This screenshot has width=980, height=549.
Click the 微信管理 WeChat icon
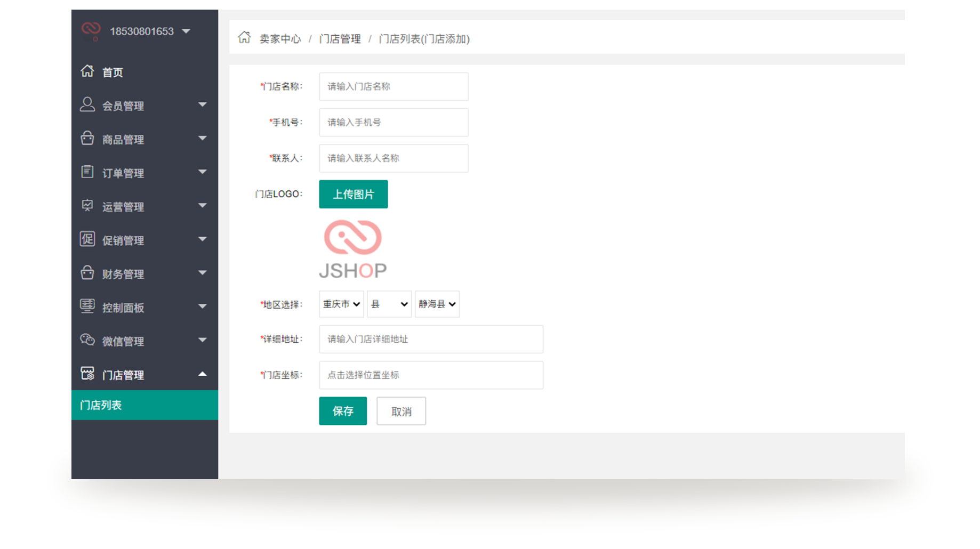87,340
